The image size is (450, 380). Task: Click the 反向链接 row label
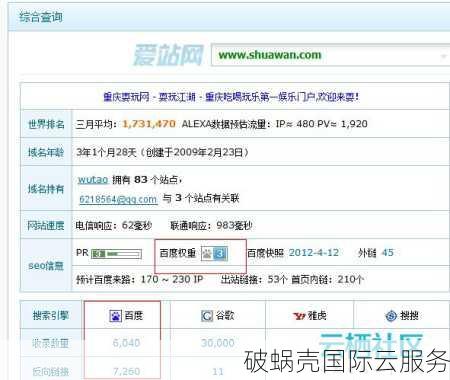tap(51, 371)
